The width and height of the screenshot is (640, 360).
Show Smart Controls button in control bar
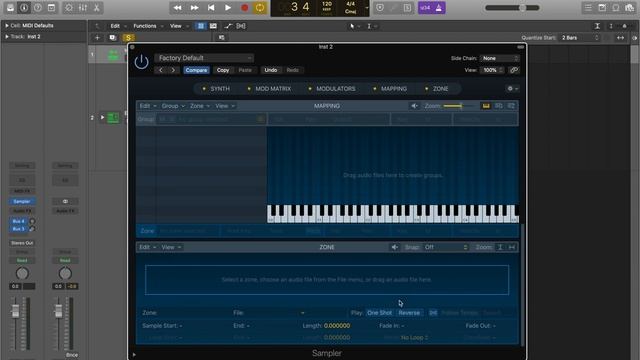click(x=69, y=8)
